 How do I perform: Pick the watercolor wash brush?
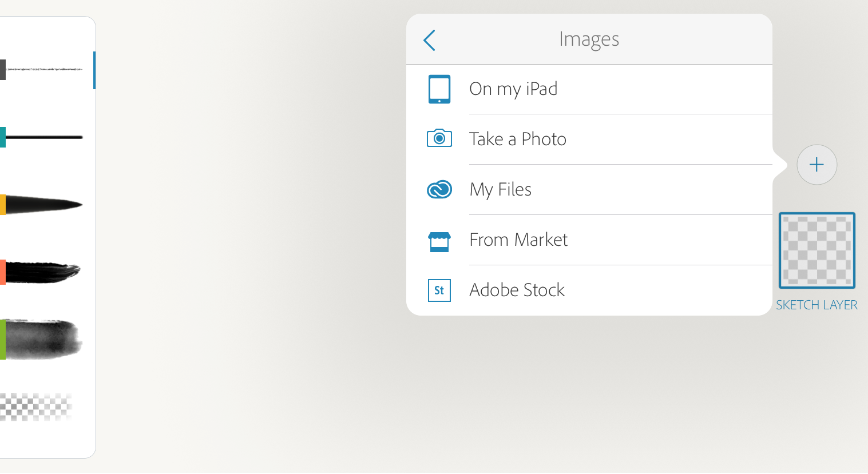pyautogui.click(x=40, y=340)
